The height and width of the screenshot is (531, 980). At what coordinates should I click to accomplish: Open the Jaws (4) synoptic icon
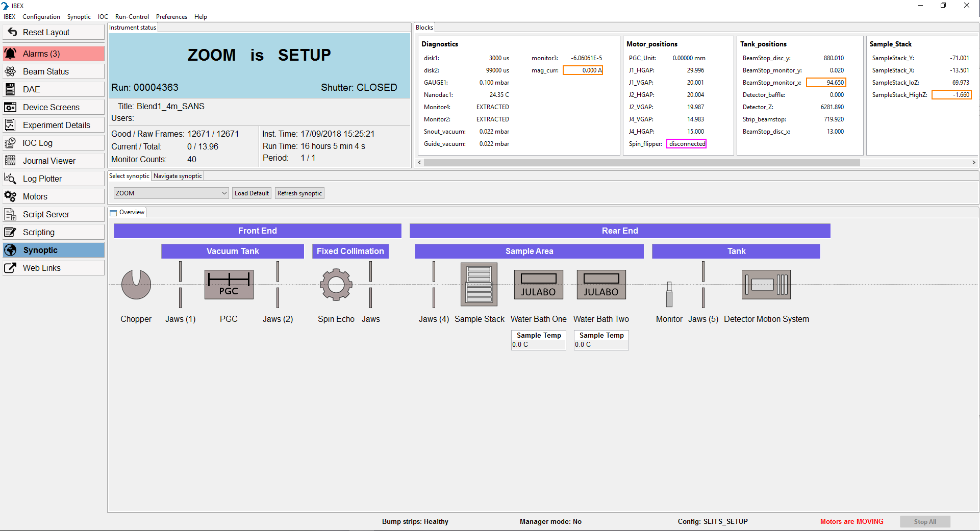tap(434, 285)
